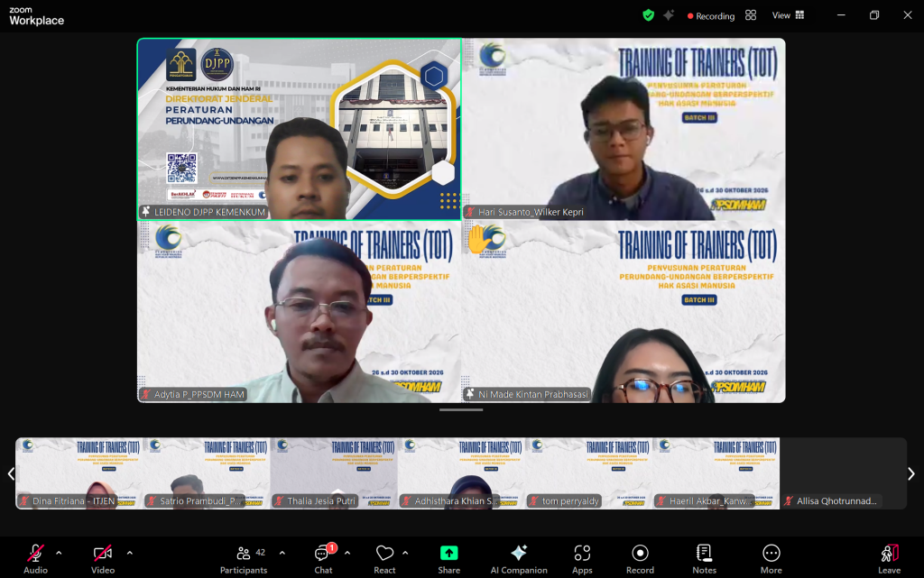Click the gallery divider handle bar
Screen dimensions: 924x578
coord(461,409)
